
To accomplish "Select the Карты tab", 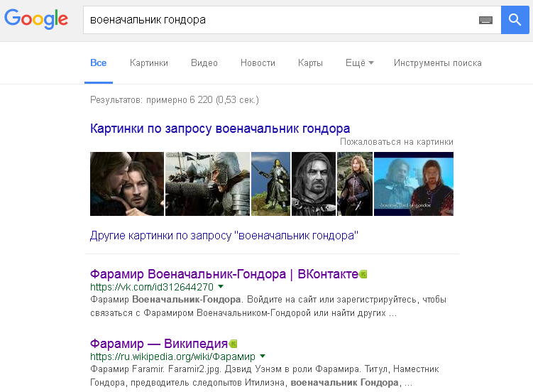I will (x=310, y=63).
